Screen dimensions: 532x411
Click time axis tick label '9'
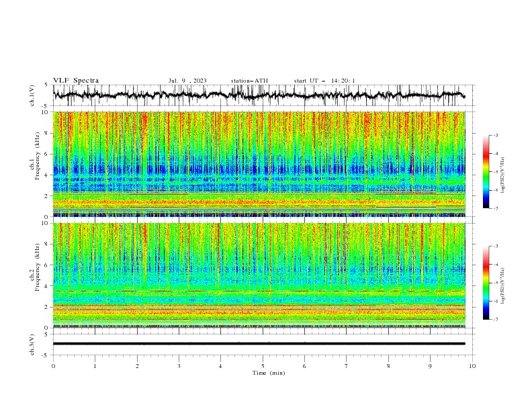pos(430,366)
